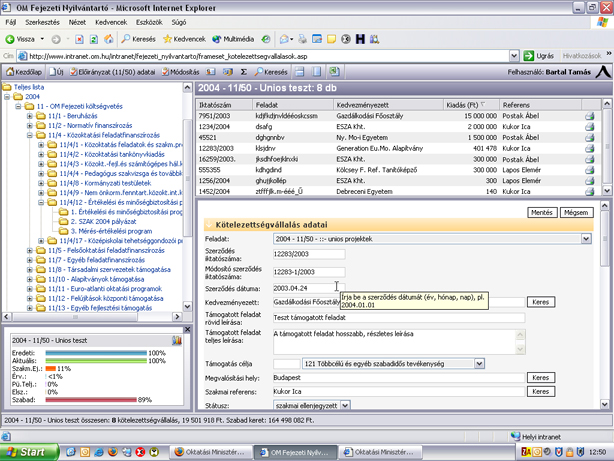The image size is (614, 461).
Task: Click the Mégsem cancel button
Action: click(576, 212)
